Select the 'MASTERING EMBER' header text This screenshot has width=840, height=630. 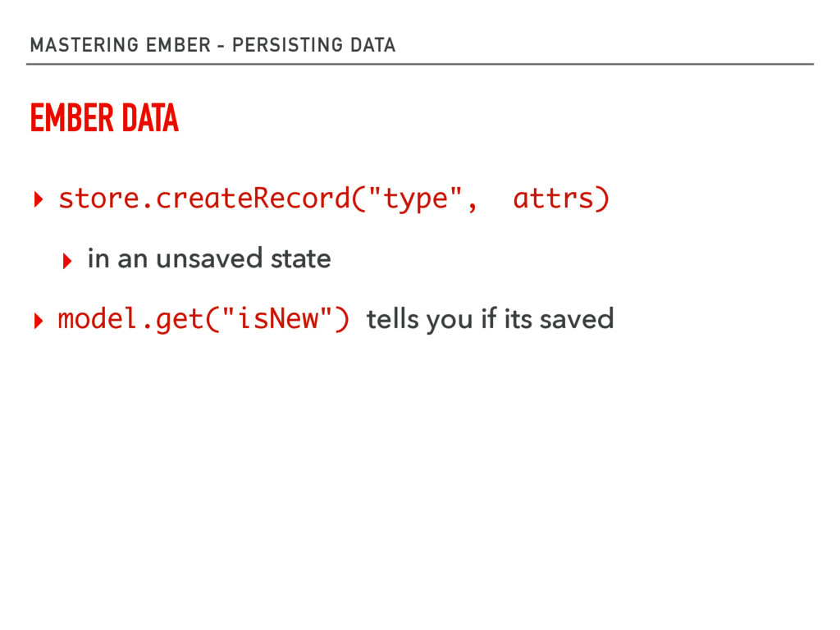pos(121,45)
